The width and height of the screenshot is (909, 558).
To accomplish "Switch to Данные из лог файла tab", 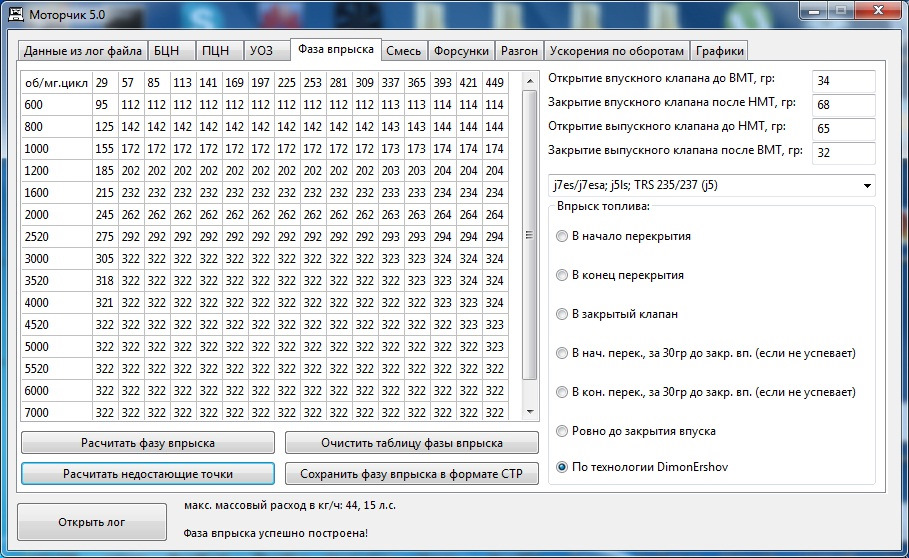I will pyautogui.click(x=82, y=51).
